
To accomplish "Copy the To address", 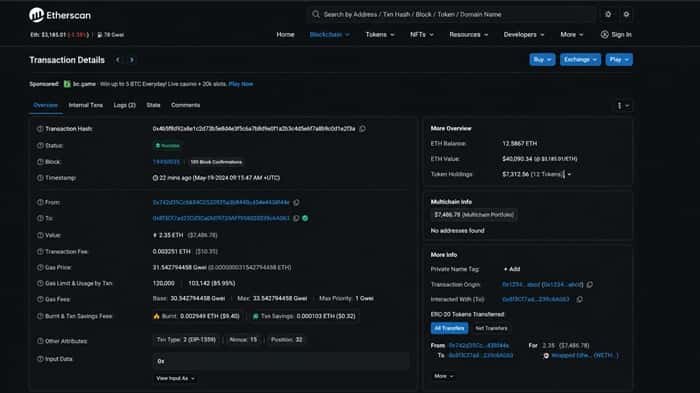I will (x=296, y=218).
